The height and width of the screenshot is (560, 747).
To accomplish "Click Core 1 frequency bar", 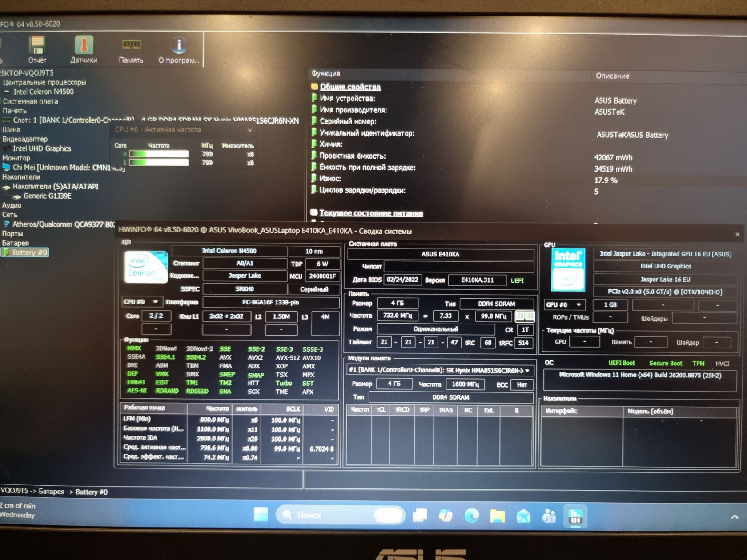I will tap(159, 163).
